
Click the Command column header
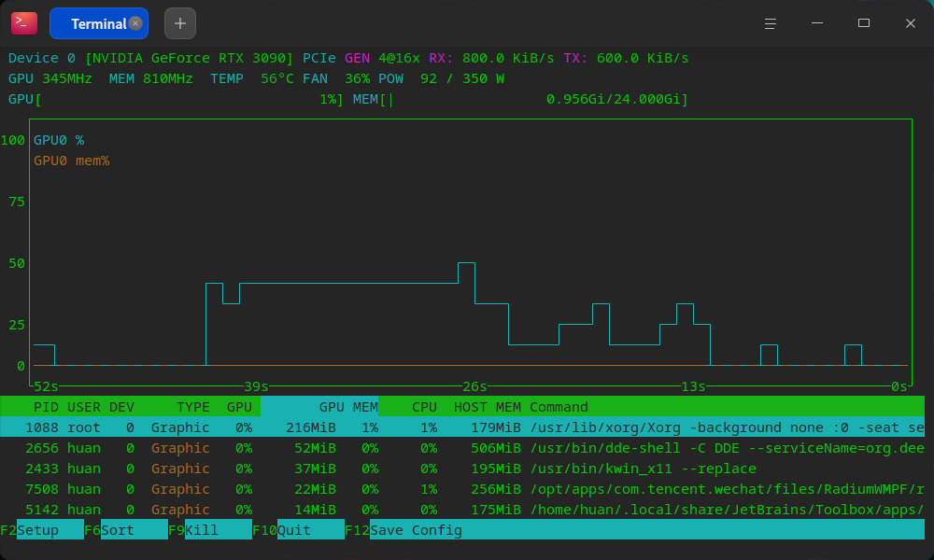(559, 407)
